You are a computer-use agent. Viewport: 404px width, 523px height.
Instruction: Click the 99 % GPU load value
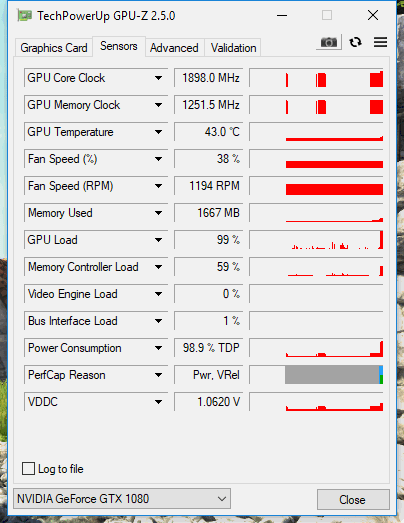[x=209, y=240]
